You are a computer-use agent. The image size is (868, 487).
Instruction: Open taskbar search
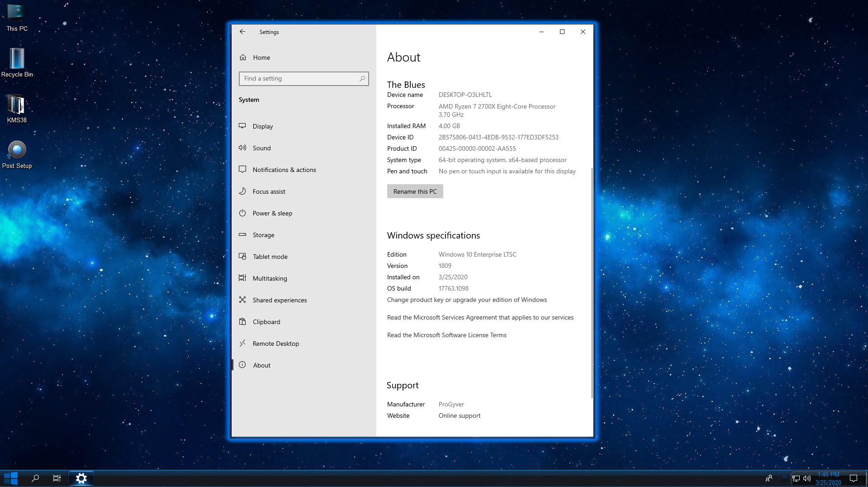point(35,478)
